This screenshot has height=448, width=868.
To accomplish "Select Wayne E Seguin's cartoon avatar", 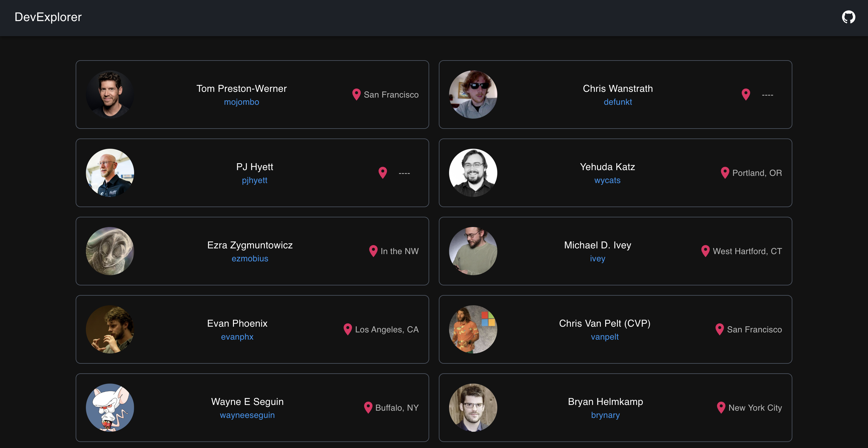I will (x=110, y=407).
